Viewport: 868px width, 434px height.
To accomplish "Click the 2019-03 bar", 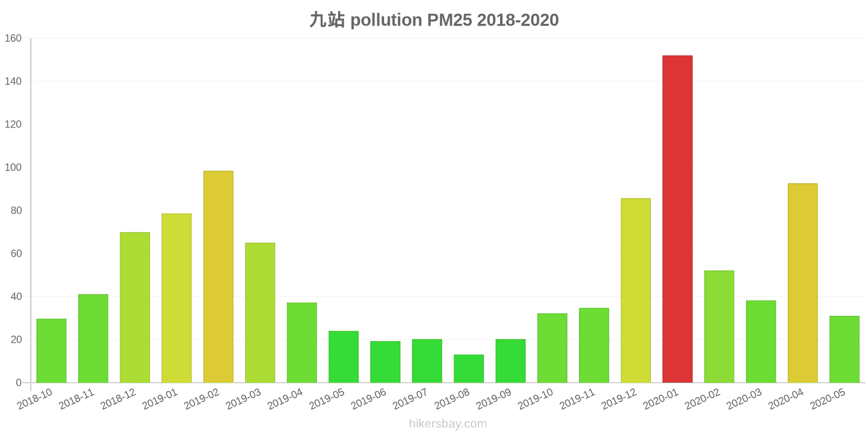I will 260,312.
